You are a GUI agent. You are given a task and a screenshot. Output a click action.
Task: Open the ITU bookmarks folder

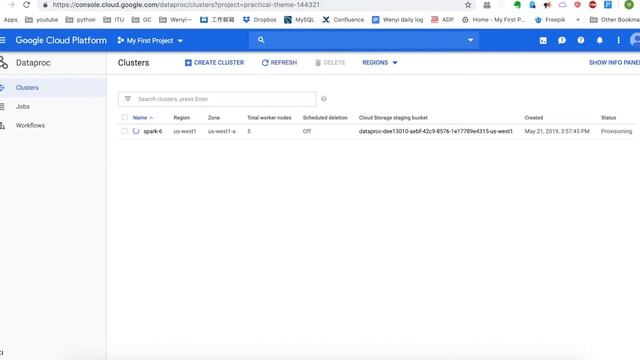tap(113, 20)
